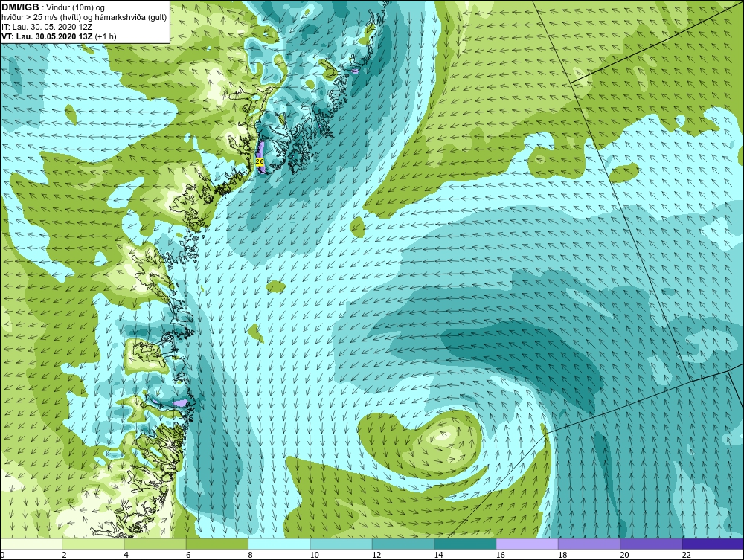
Task: Click the '(+1 h)' forecast offset text
Action: [x=106, y=36]
